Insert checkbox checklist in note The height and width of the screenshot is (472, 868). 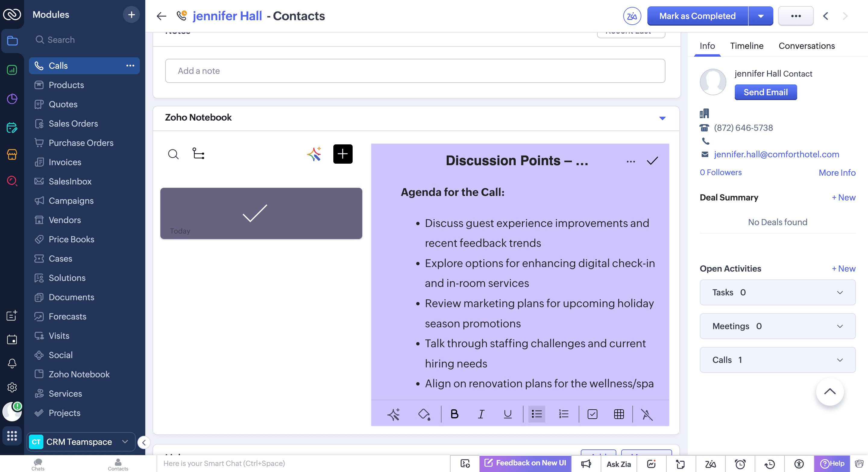[x=592, y=414]
